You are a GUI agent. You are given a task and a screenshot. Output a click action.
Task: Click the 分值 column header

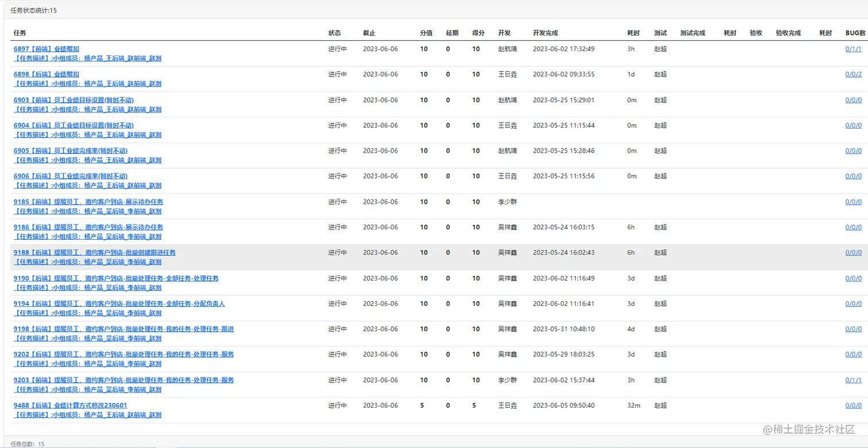pos(426,33)
